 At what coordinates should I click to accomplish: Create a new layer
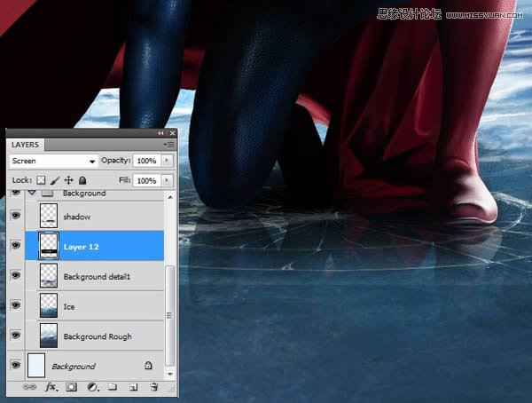pos(133,387)
